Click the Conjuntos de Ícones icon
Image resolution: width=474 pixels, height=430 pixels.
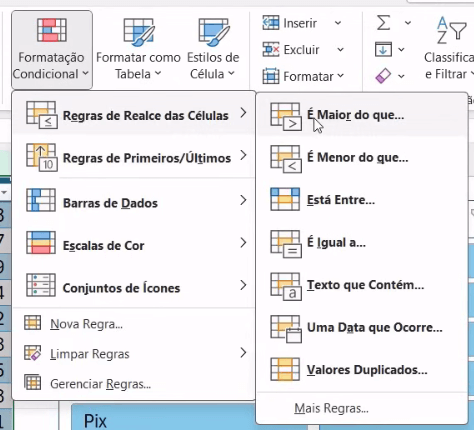tap(41, 285)
